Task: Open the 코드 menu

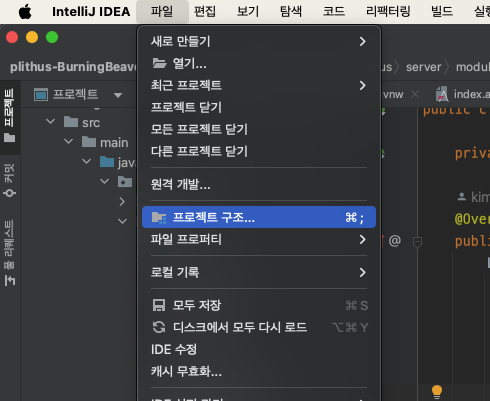Action: [334, 11]
